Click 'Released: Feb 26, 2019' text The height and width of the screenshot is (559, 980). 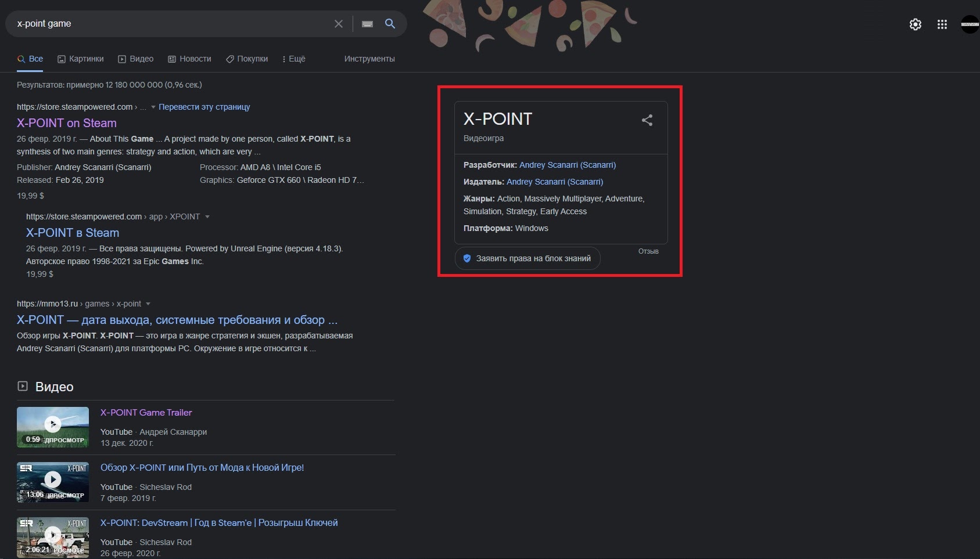point(60,180)
